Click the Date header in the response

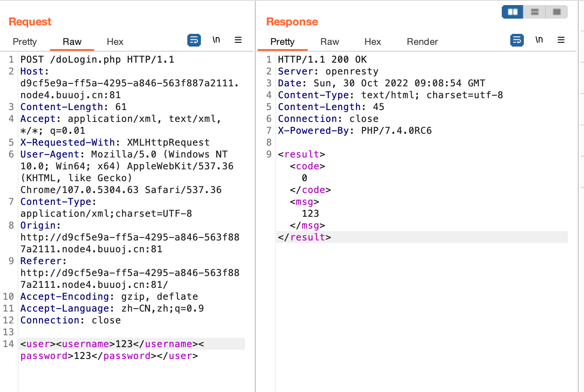click(381, 83)
